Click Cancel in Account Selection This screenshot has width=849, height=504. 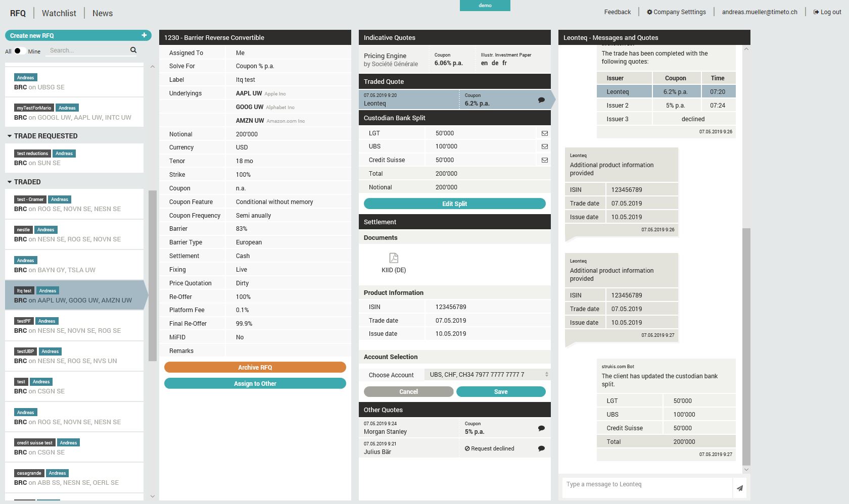tap(409, 392)
